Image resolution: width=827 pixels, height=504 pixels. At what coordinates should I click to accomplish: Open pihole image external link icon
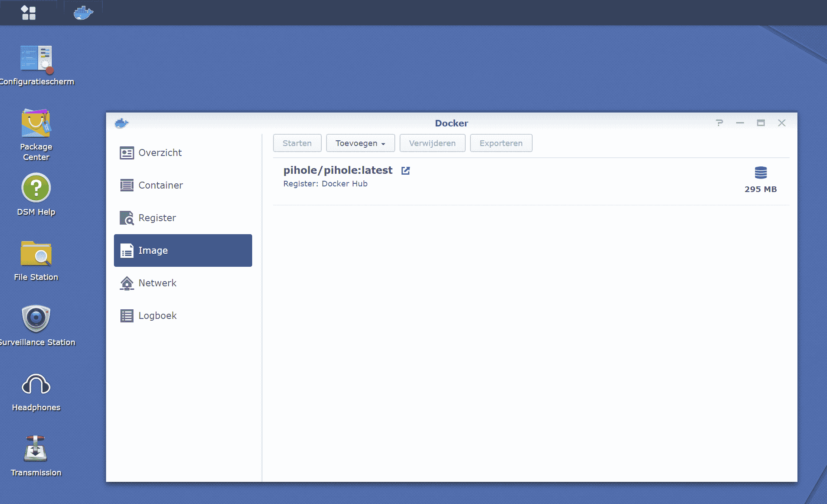click(405, 171)
